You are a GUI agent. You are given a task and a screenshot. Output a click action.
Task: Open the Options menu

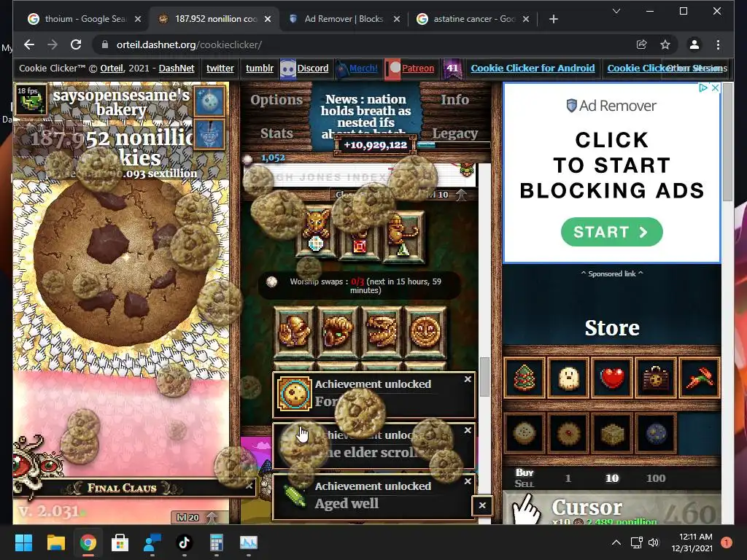276,99
